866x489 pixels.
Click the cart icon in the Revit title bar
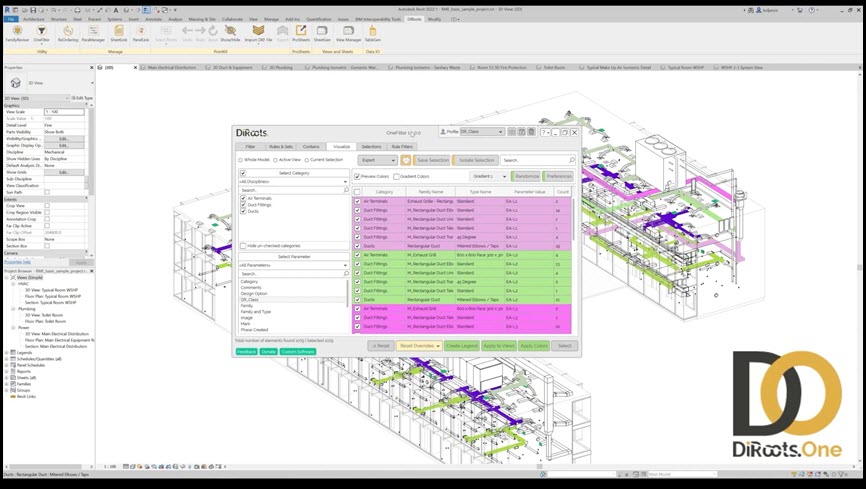coord(800,10)
